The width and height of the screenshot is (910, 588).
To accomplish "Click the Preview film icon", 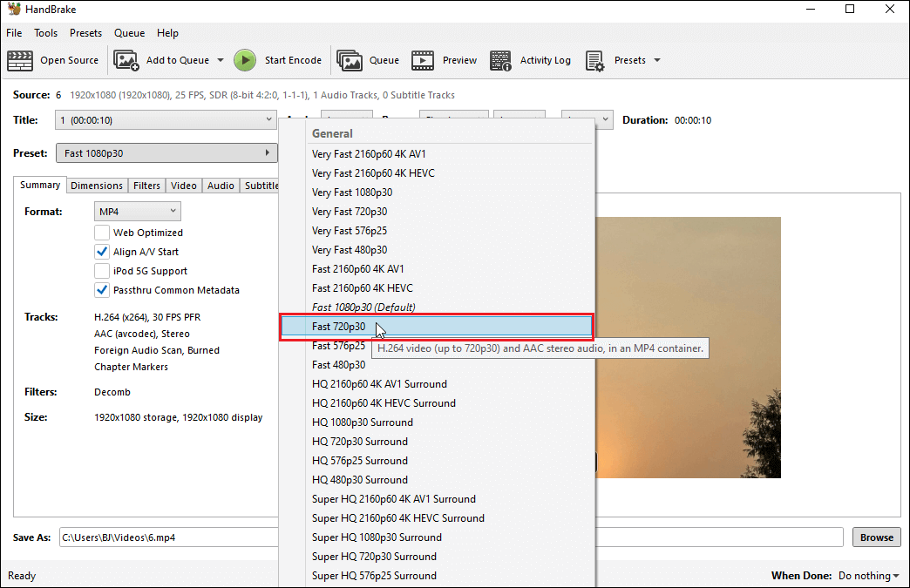I will coord(423,60).
